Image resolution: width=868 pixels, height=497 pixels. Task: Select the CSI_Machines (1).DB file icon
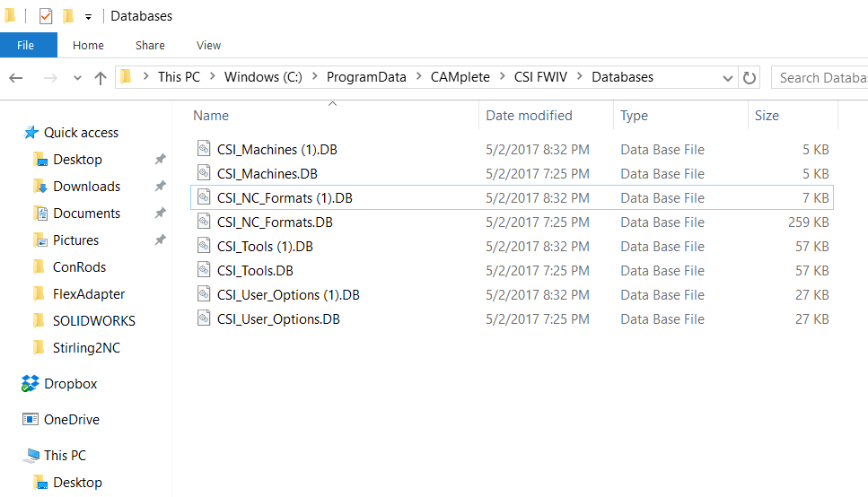205,149
